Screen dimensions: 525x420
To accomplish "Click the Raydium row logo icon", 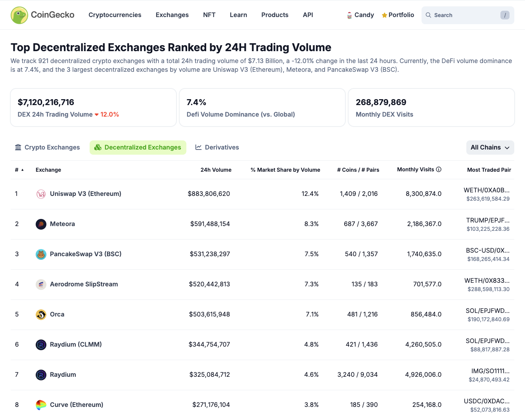I will 41,375.
